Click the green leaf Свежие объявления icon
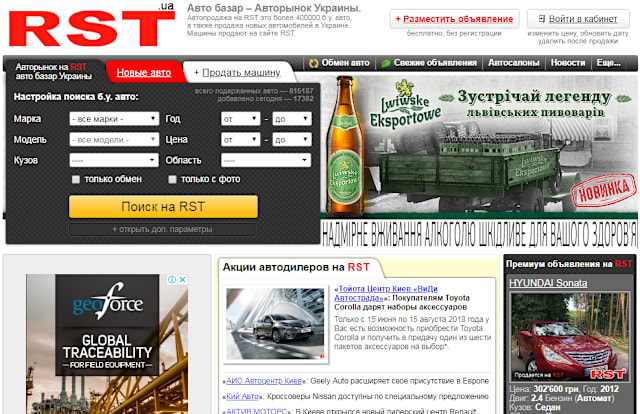 (385, 63)
